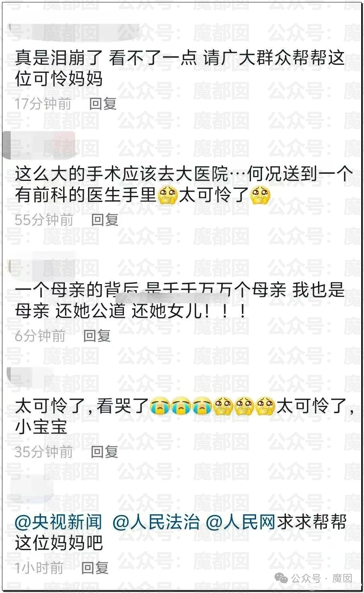Screen dimensions: 364x593
Task: Reply to the 6分钟前 comment
Action: tap(97, 336)
